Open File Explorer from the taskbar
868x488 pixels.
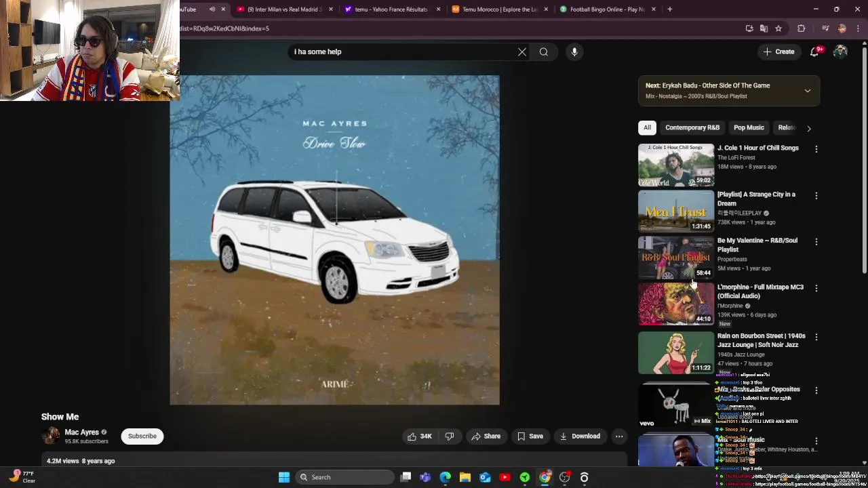click(465, 477)
